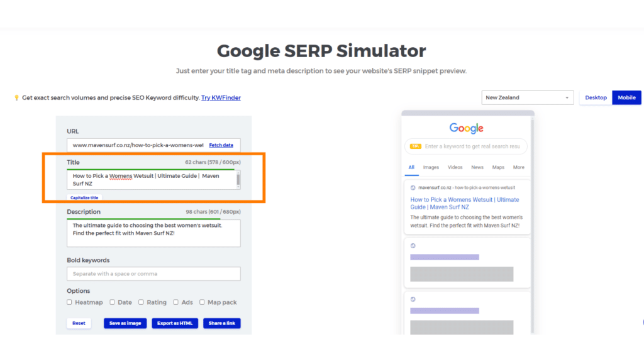Click the preview keyword search box
This screenshot has height=362, width=644.
466,146
